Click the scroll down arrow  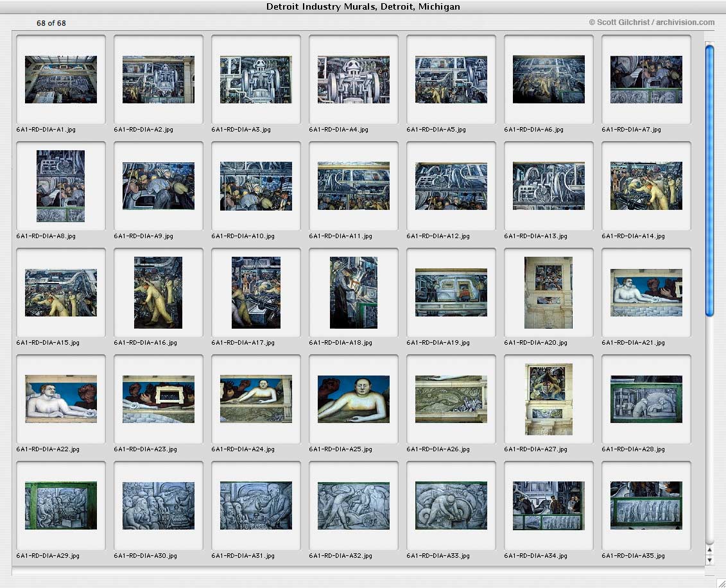pyautogui.click(x=709, y=560)
